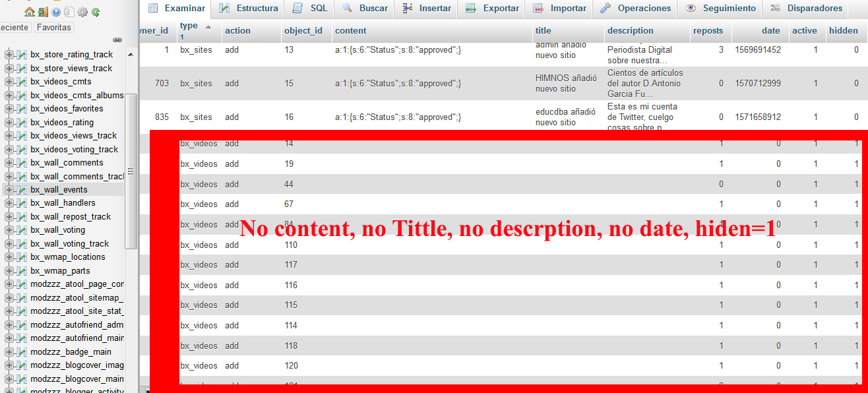This screenshot has width=868, height=393.
Task: Click table icon beside bx_wall_voting
Action: (22, 230)
